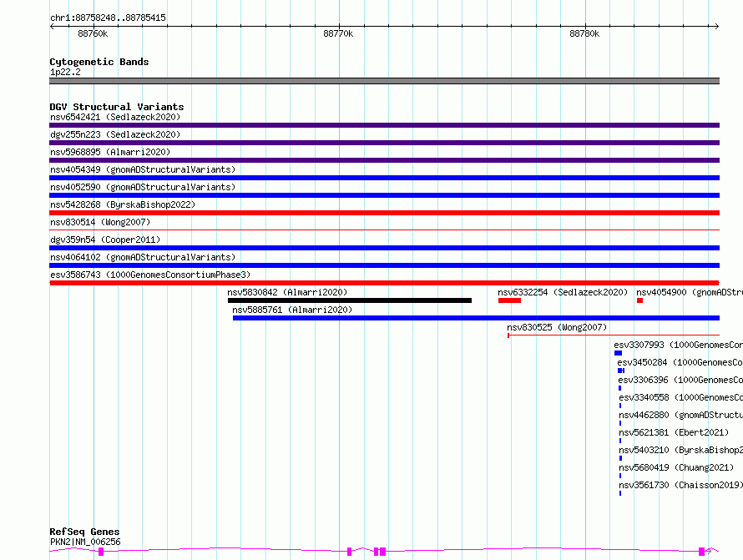Click the 88770k ruler label
The width and height of the screenshot is (743, 560).
pos(338,33)
